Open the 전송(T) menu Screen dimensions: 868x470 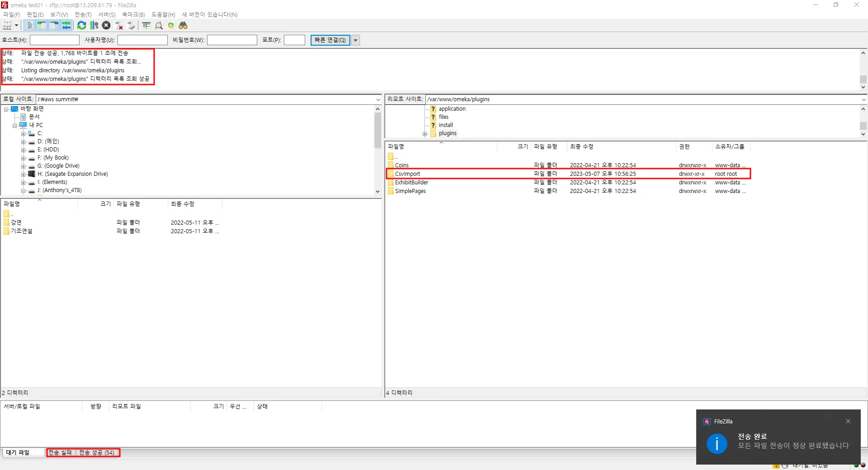[x=83, y=14]
